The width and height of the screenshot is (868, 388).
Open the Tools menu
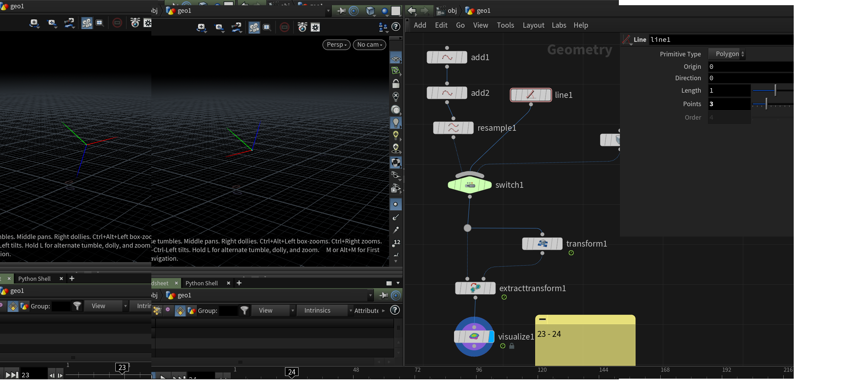click(506, 25)
